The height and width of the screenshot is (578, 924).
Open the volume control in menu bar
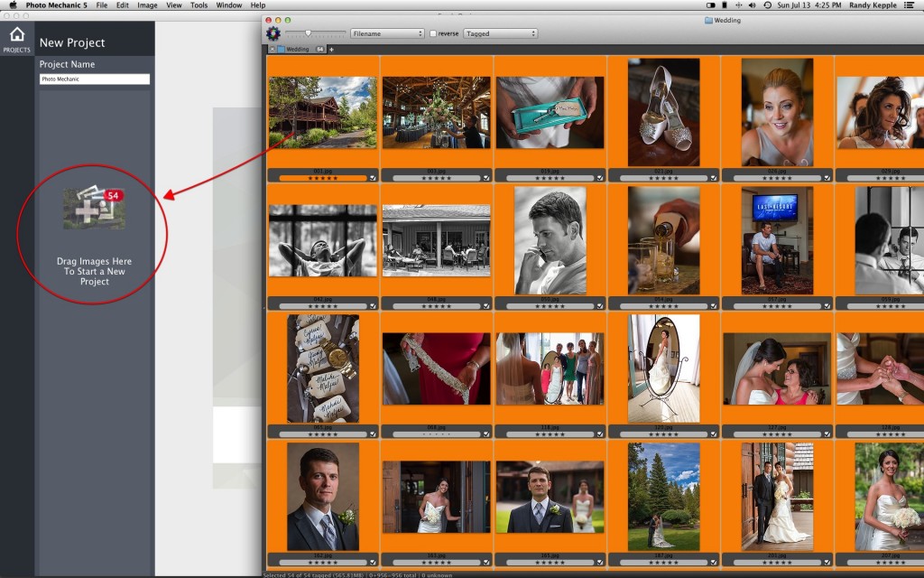(x=752, y=5)
